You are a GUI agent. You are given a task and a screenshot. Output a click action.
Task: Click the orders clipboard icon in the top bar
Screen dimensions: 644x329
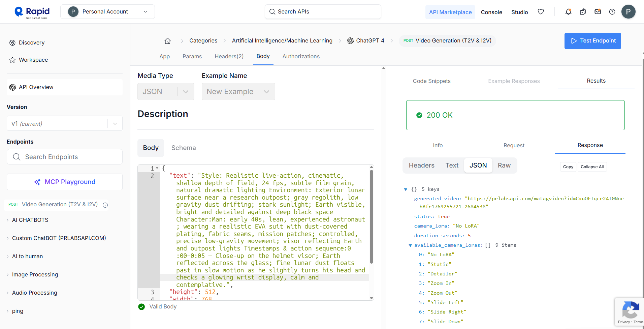pyautogui.click(x=583, y=11)
